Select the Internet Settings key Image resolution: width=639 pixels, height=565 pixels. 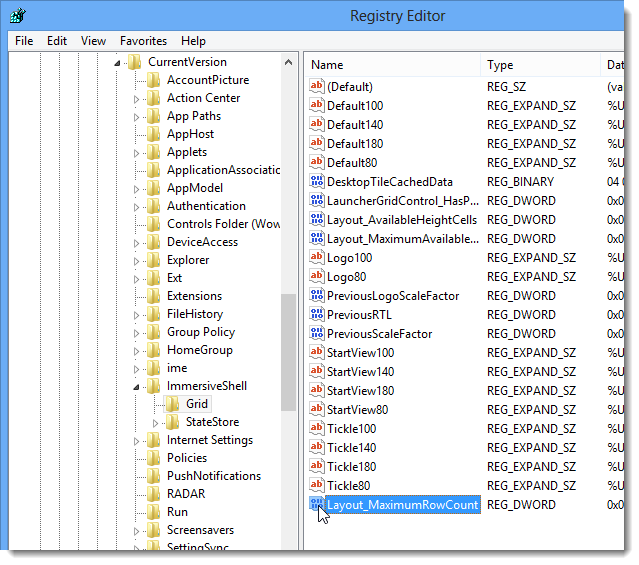(209, 440)
